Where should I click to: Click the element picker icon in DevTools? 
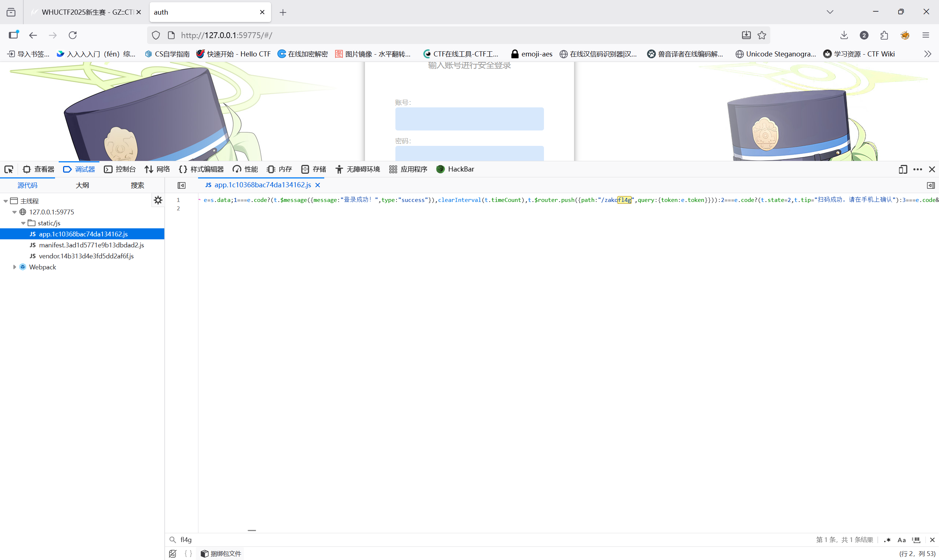point(9,169)
